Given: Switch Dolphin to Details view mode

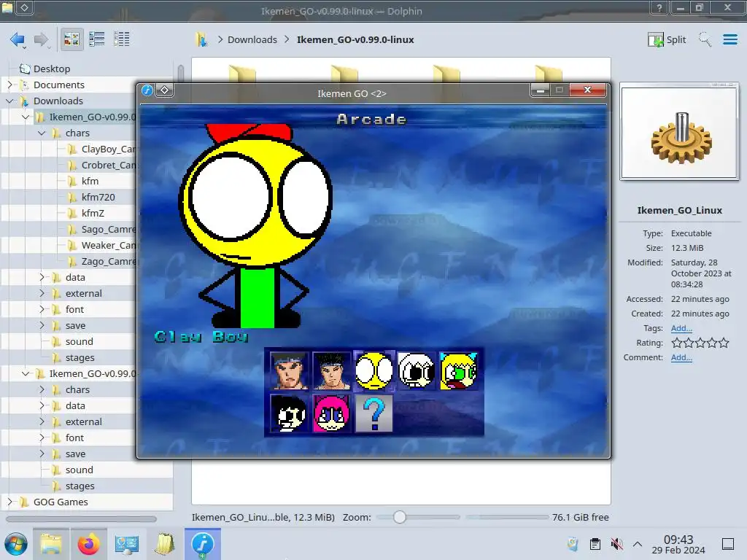Looking at the screenshot, I should (x=122, y=39).
